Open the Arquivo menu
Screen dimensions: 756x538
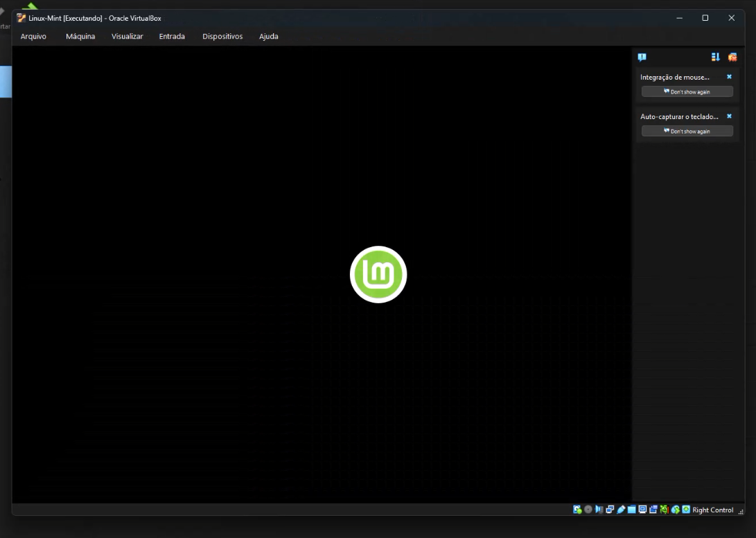33,36
